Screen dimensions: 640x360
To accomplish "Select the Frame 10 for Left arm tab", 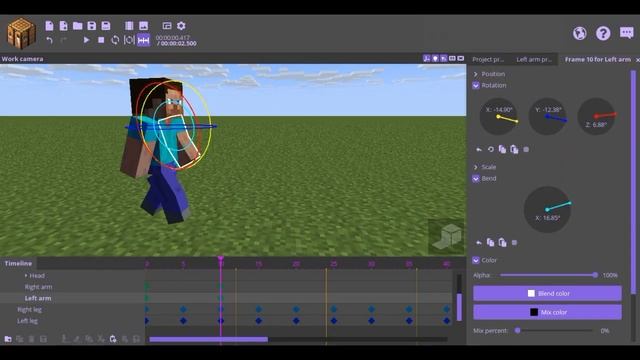I will point(597,59).
